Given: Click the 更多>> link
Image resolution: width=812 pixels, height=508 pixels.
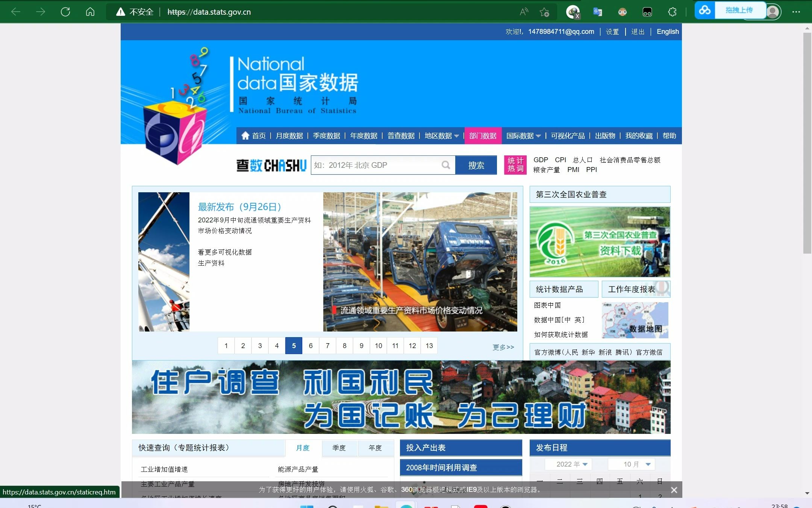Looking at the screenshot, I should tap(503, 347).
